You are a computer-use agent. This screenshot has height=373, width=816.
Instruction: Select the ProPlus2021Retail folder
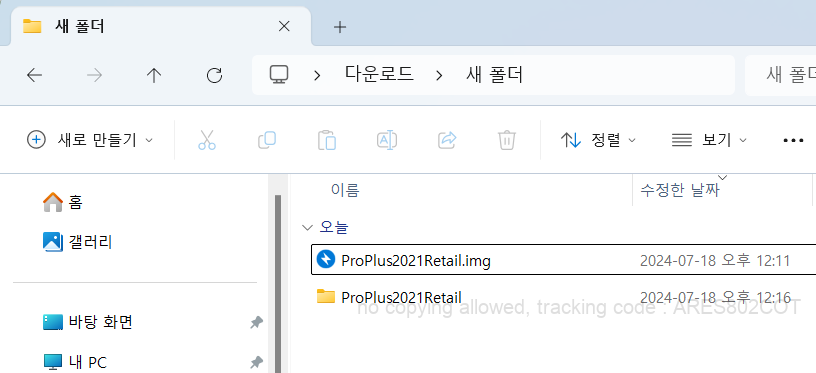(x=563, y=298)
